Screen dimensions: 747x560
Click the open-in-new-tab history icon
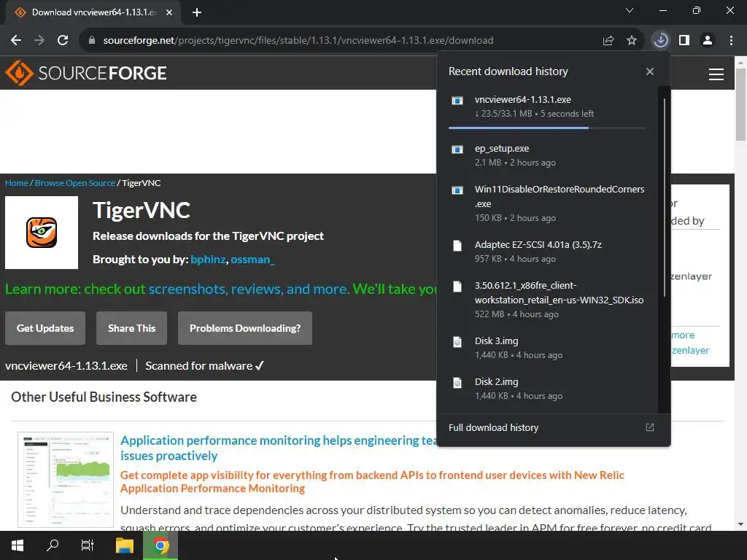tap(650, 427)
